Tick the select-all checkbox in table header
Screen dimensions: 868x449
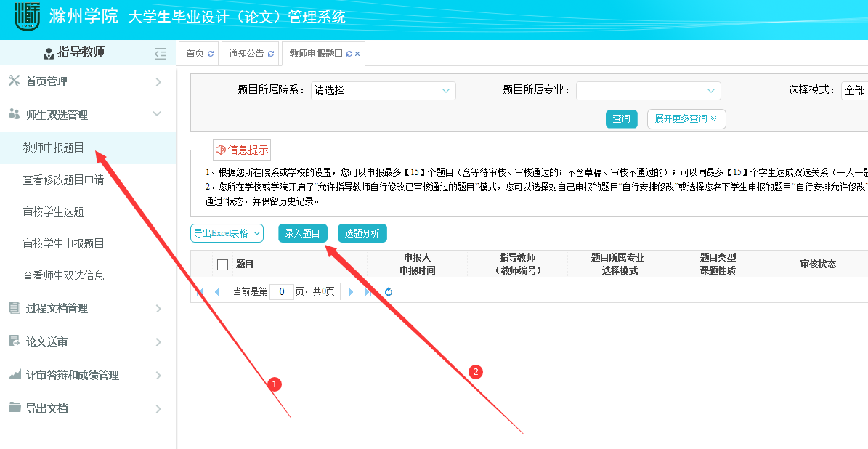pyautogui.click(x=223, y=264)
